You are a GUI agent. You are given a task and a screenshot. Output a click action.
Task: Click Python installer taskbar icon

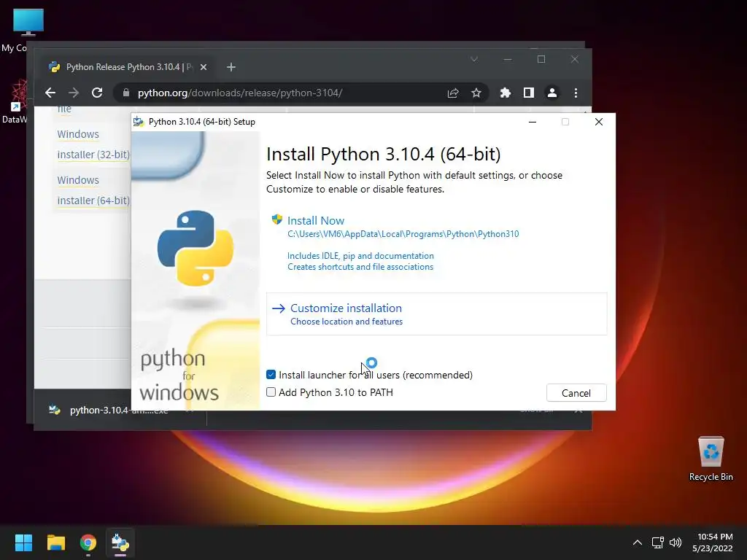point(120,542)
